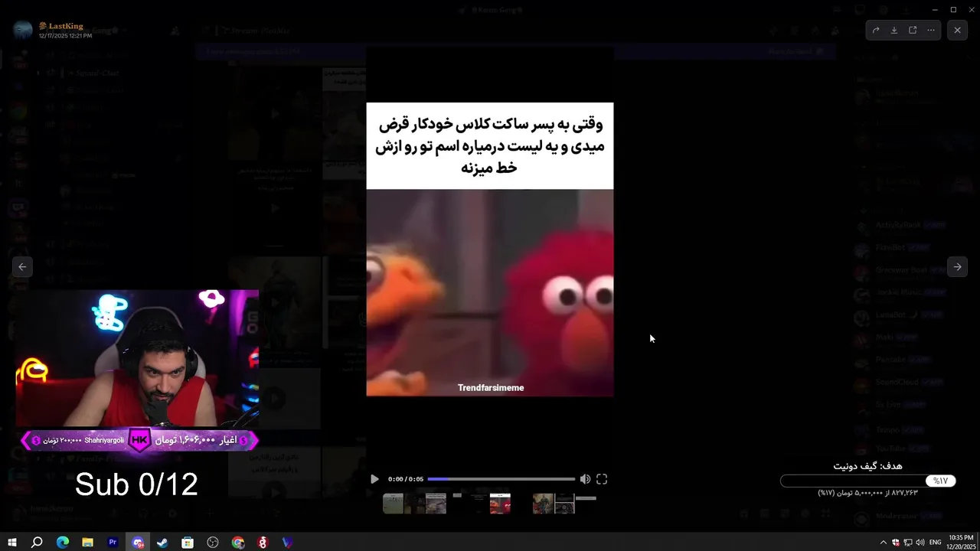Click the 0:00 / 0:05 time readout
The width and height of the screenshot is (980, 551).
405,479
